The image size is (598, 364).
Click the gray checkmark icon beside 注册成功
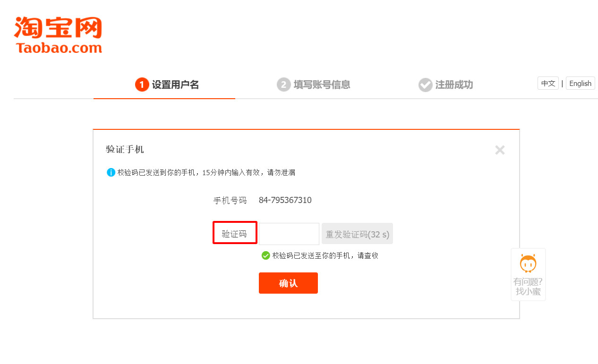[x=426, y=85]
